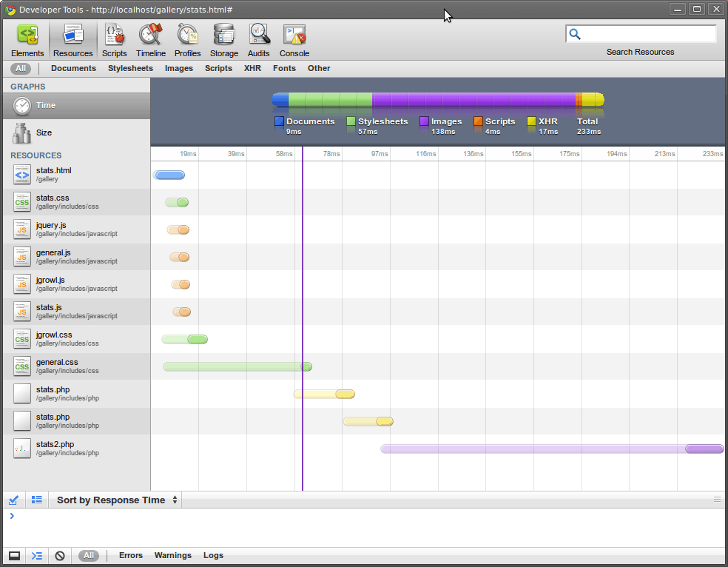Screen dimensions: 728x567
Task: Click the stats.html blue timeline bar
Action: [169, 175]
